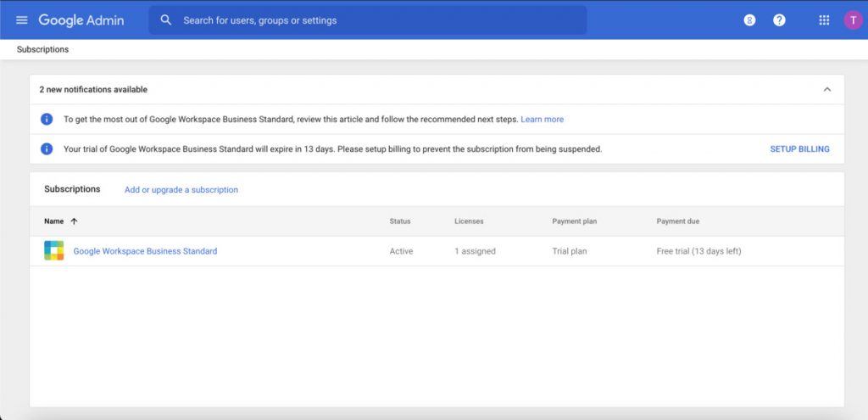This screenshot has width=868, height=420.
Task: Click info icon beside Business Standard article notice
Action: coord(47,119)
